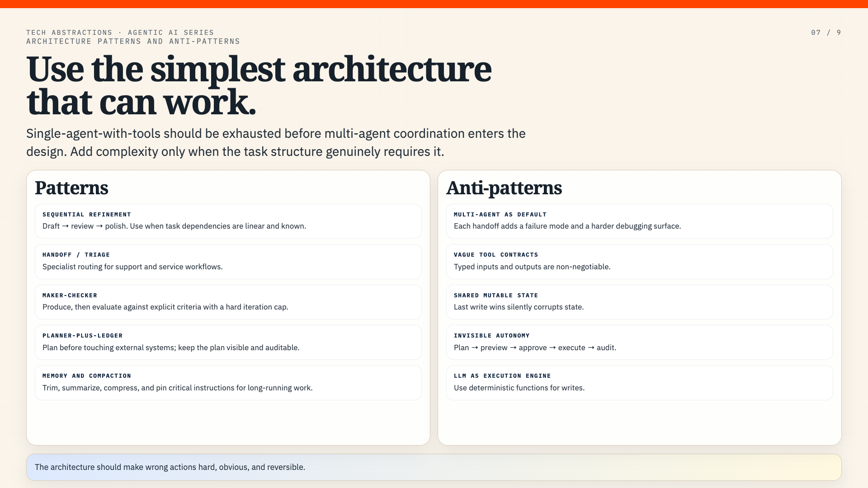The width and height of the screenshot is (868, 488).
Task: Click the Tech Abstractions series label
Action: point(120,33)
